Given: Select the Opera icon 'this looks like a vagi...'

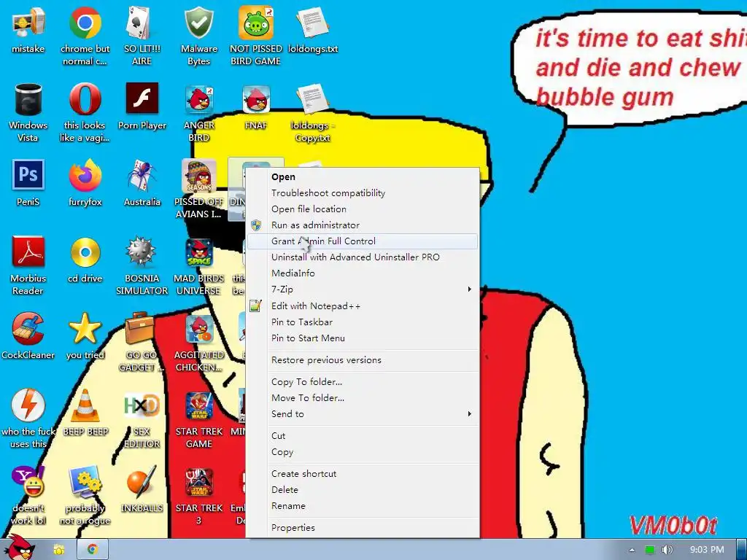Looking at the screenshot, I should pyautogui.click(x=85, y=99).
